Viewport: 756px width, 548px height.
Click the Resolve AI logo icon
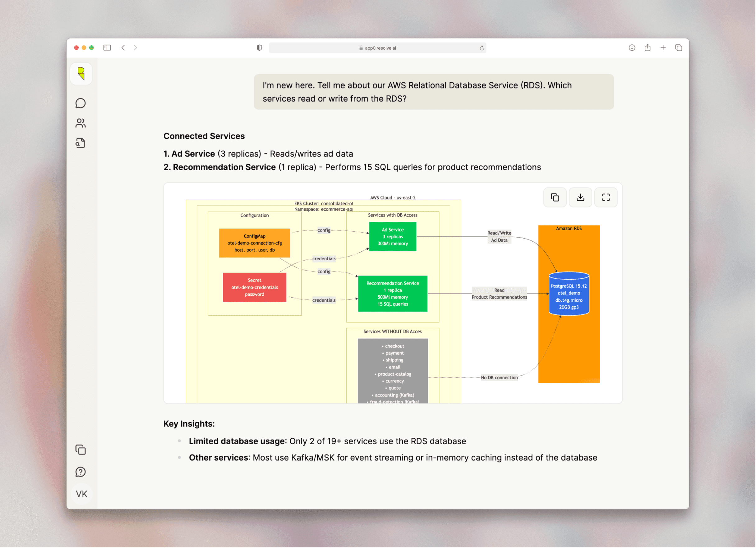[81, 74]
